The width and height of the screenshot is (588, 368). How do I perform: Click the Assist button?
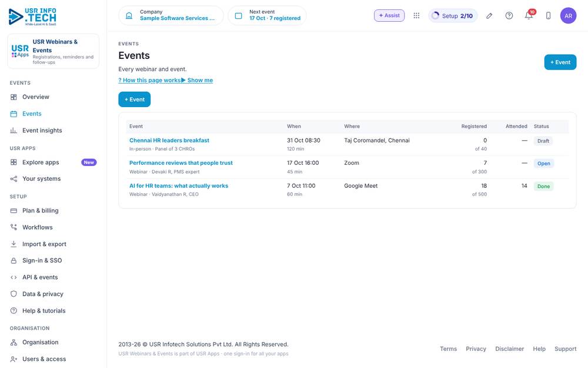click(389, 16)
